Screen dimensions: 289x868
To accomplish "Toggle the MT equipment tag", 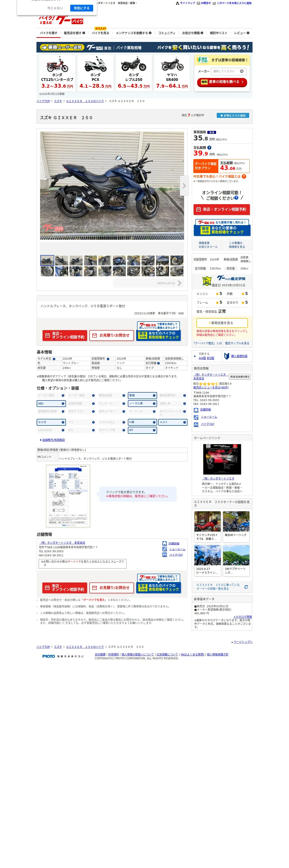I will (142, 430).
